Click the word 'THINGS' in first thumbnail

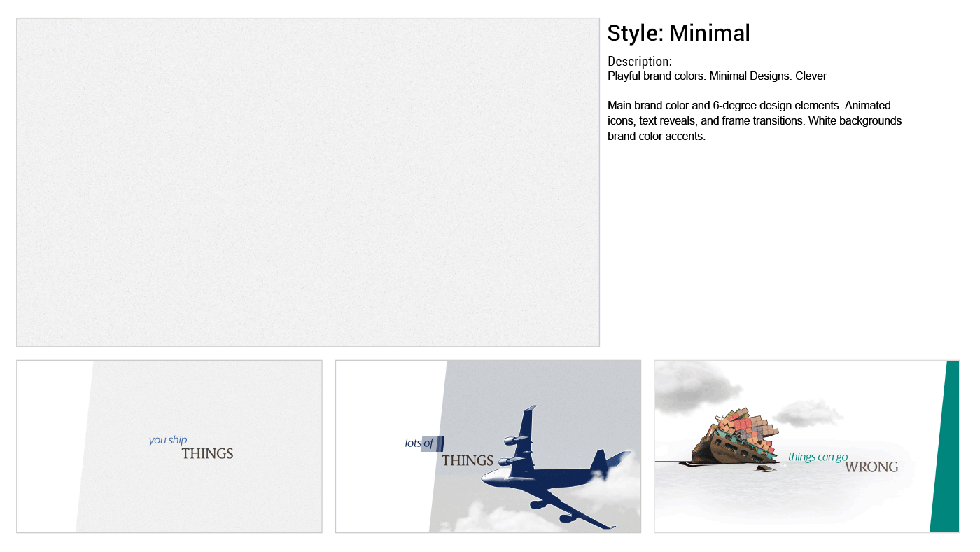point(207,454)
